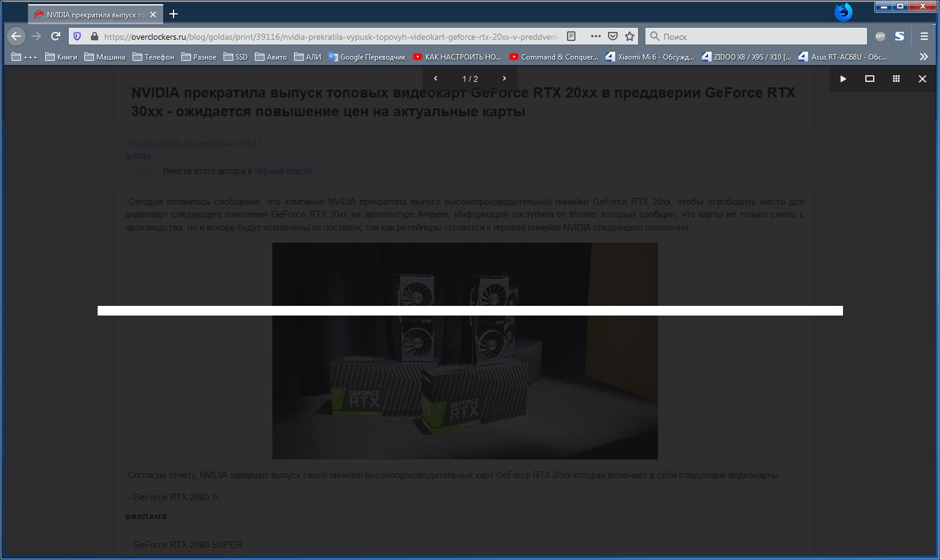Click the чёрный список link

[x=283, y=171]
